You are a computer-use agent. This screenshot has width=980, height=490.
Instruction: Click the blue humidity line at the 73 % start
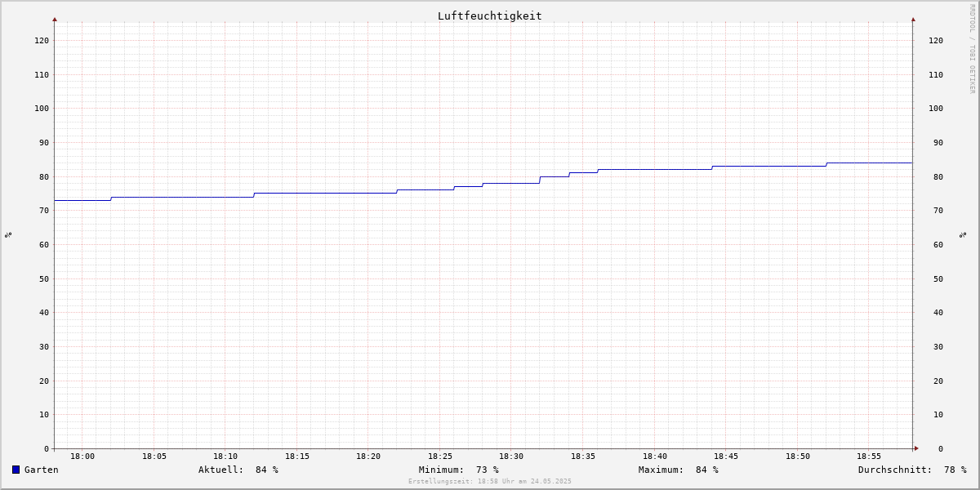(82, 200)
